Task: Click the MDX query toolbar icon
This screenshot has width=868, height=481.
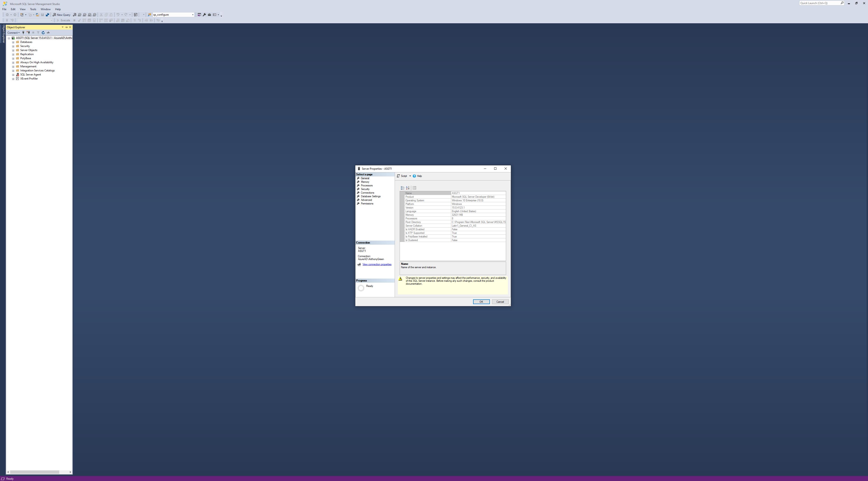Action: click(80, 15)
